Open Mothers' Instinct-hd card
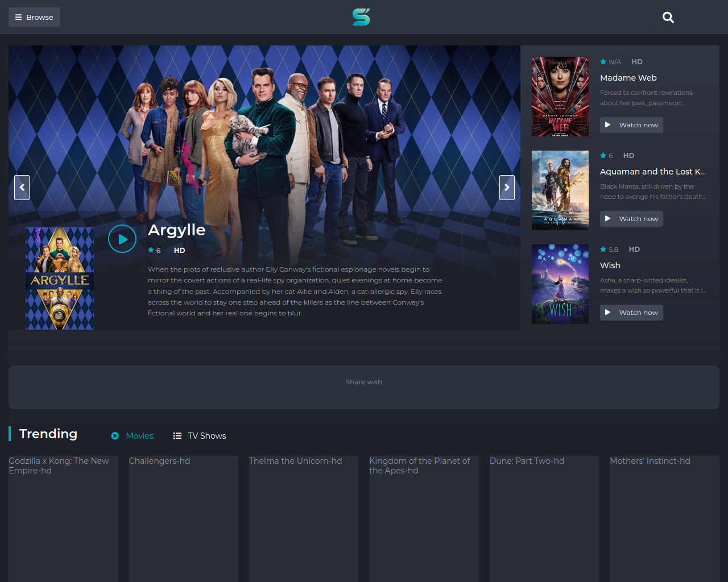The image size is (728, 582). [664, 518]
